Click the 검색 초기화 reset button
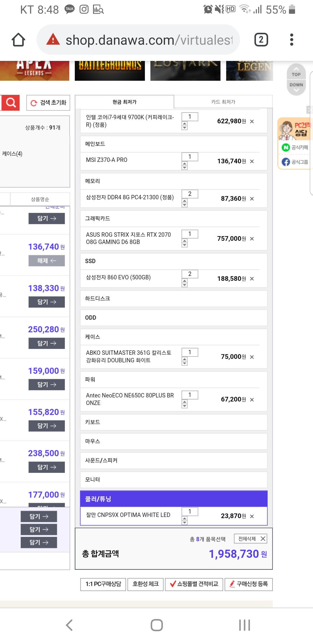Viewport: 313px width, 644px height. coord(48,103)
